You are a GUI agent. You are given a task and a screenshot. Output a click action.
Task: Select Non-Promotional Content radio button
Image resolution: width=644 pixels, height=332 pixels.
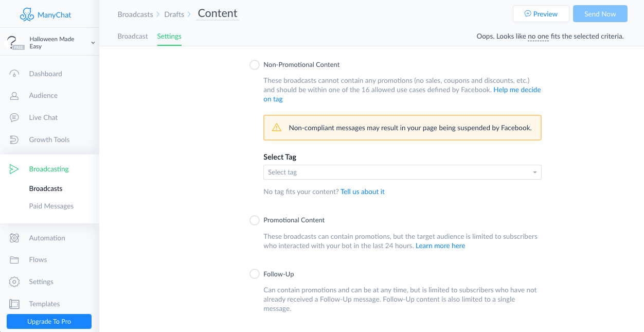(255, 65)
